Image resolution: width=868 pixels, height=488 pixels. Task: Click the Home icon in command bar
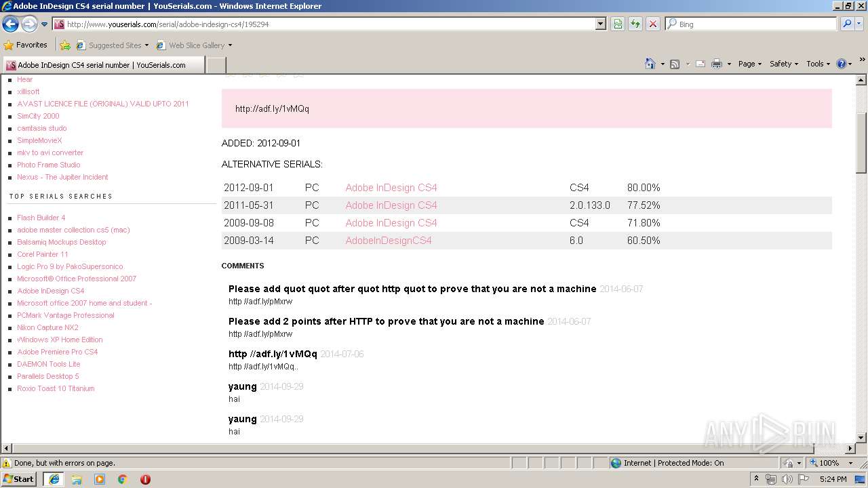coord(650,64)
